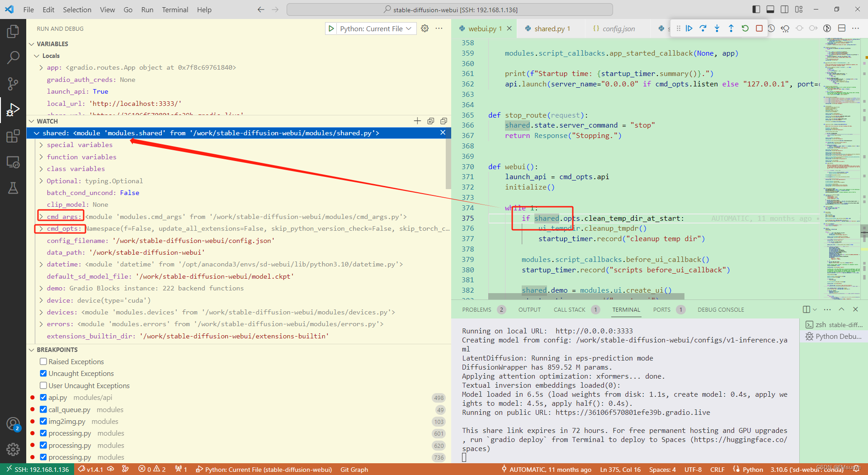Viewport: 868px width, 475px height.
Task: Maximize the bottom panel size
Action: 841,309
